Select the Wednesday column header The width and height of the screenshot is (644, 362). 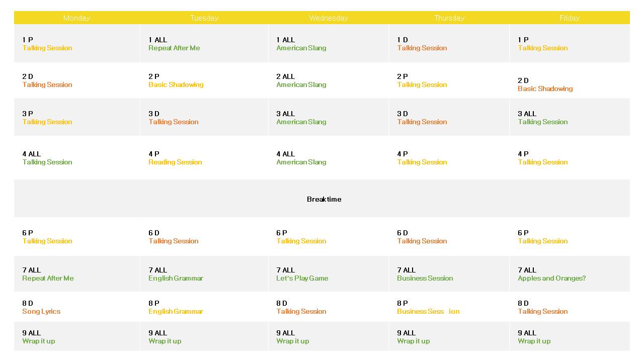pos(328,18)
